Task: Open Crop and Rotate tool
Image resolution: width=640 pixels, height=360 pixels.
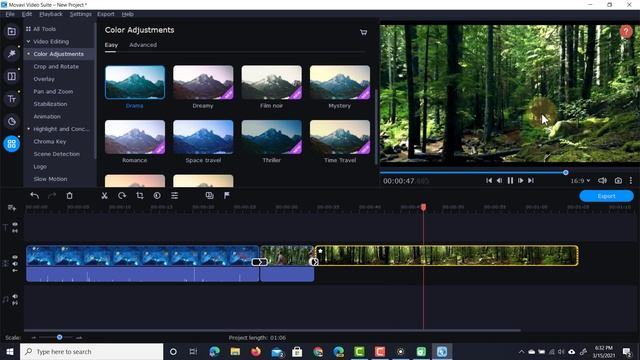Action: click(x=56, y=66)
